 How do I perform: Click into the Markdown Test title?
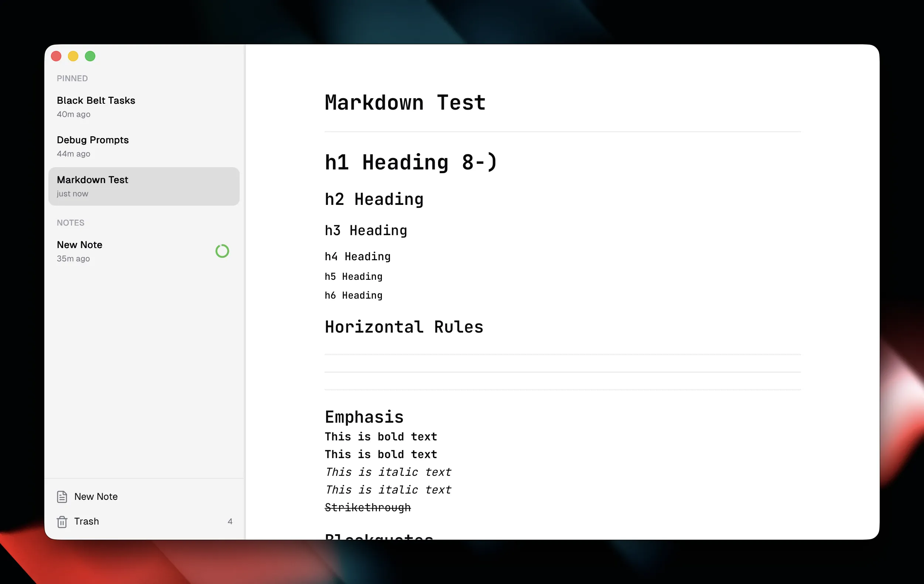[x=405, y=103]
